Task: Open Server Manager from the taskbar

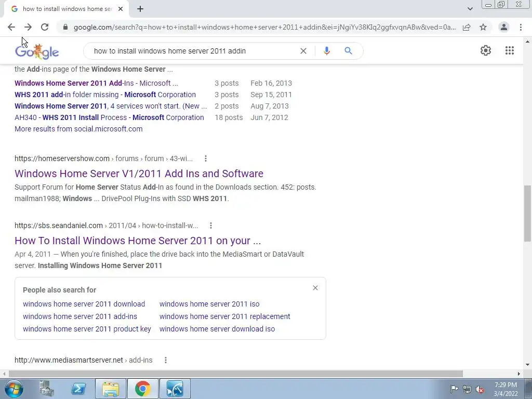Action: pos(47,389)
